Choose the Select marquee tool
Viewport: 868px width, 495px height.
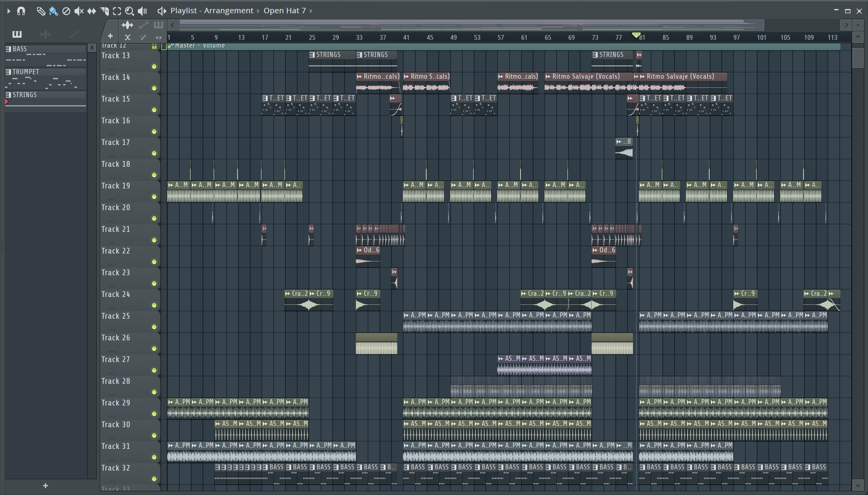(117, 11)
